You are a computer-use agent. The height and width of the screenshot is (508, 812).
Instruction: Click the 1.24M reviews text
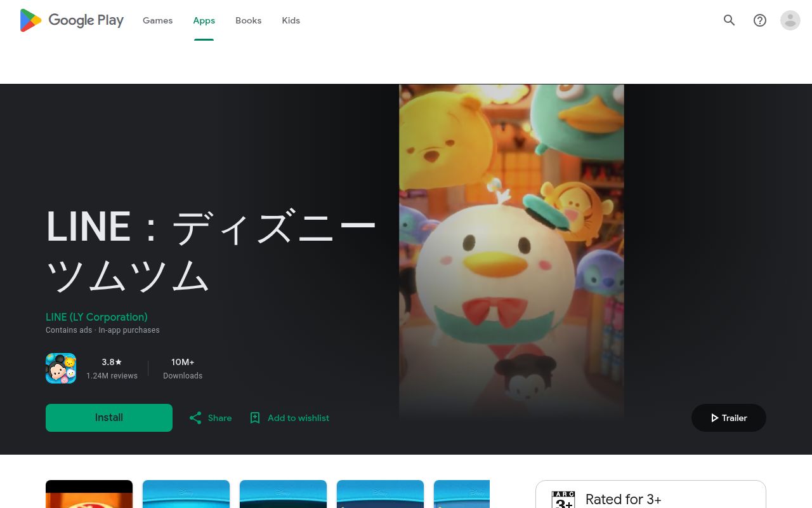112,376
